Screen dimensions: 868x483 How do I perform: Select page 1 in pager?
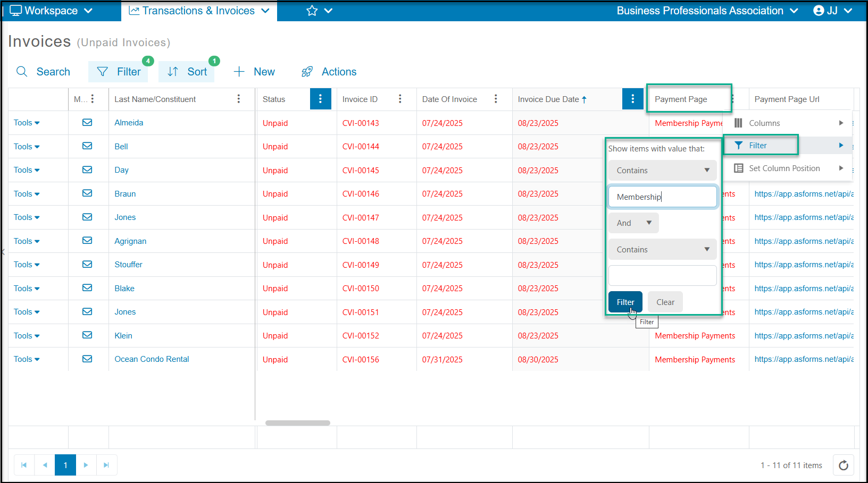(65, 465)
